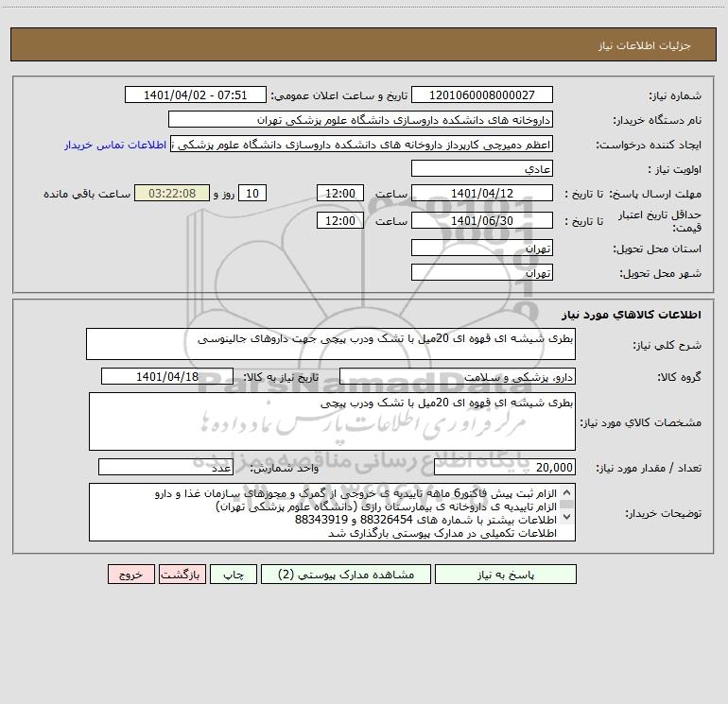The height and width of the screenshot is (704, 728).
Task: Click remaining time field 03:22:08
Action: click(x=172, y=193)
